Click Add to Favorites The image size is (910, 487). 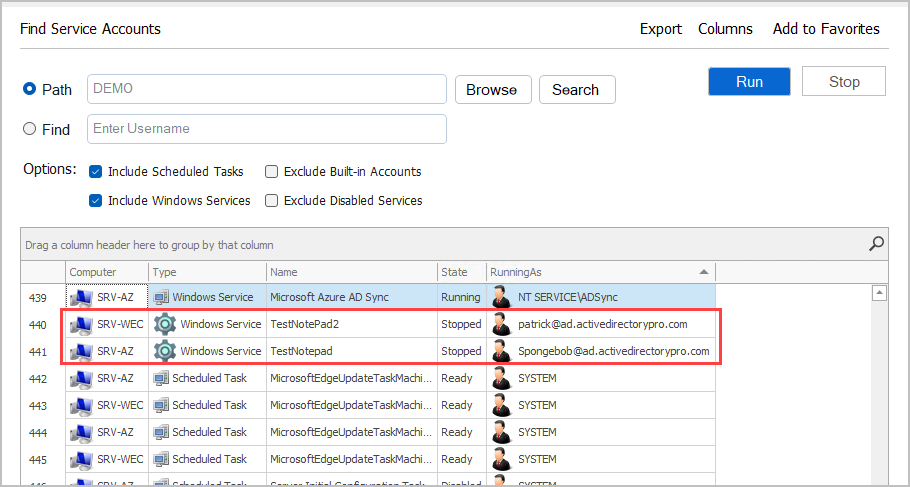point(826,29)
